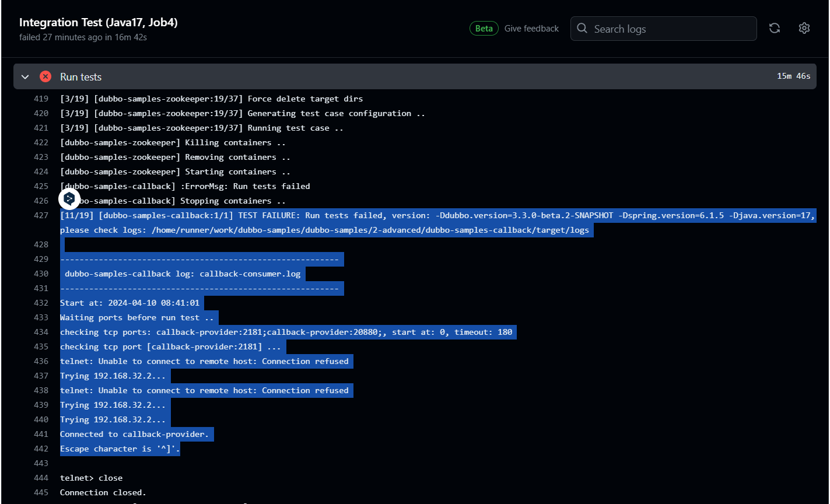Image resolution: width=830 pixels, height=504 pixels.
Task: Click the refresh logs icon
Action: click(x=775, y=28)
